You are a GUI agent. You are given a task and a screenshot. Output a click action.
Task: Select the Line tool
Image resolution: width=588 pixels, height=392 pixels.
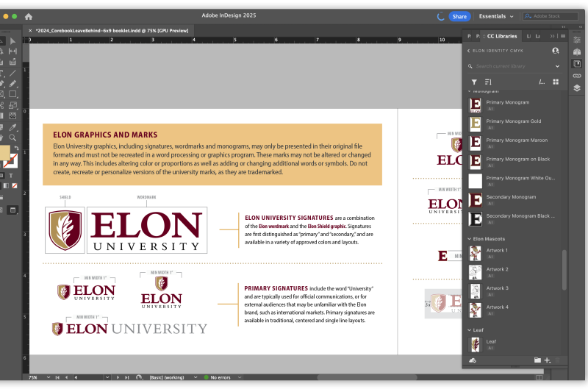click(x=12, y=73)
